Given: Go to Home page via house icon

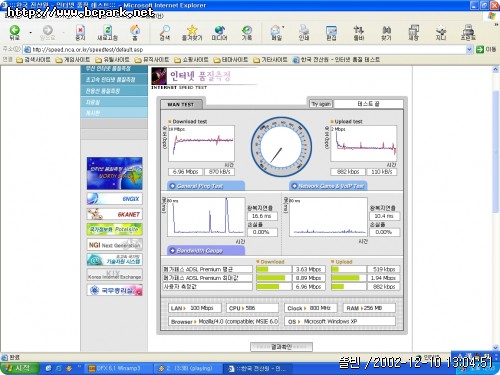Looking at the screenshot, I should (x=135, y=32).
